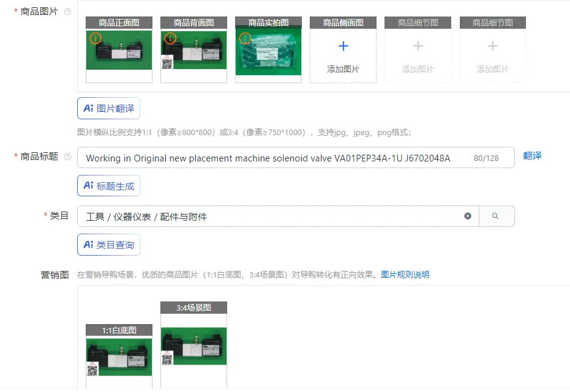Screen dimensions: 570x392
Task: Click the 翻译 link beside the title
Action: (532, 156)
